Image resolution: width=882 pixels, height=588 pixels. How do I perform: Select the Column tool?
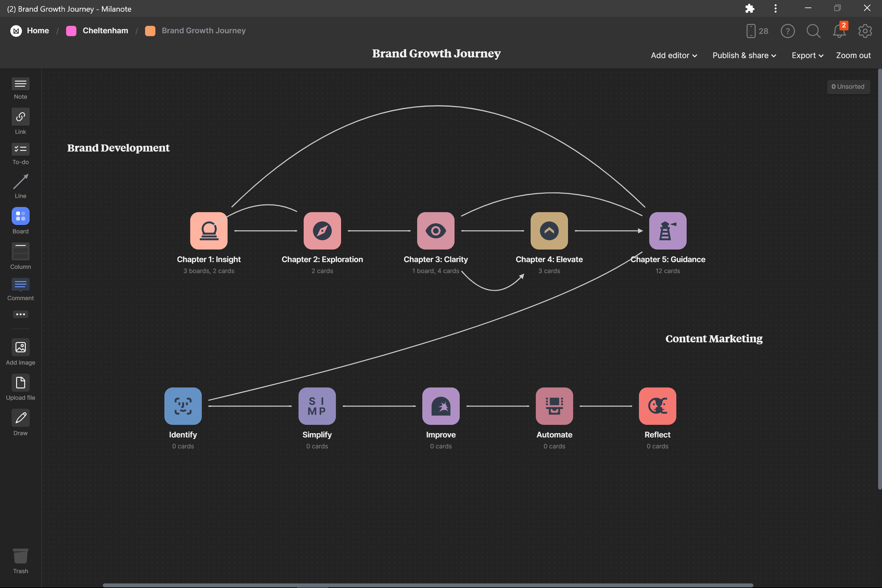(20, 251)
